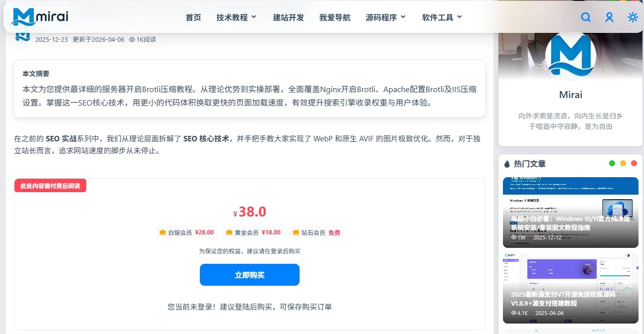Click the Mirai profile avatar in sidebar
Viewport: 644px width, 334px height.
pos(571,56)
